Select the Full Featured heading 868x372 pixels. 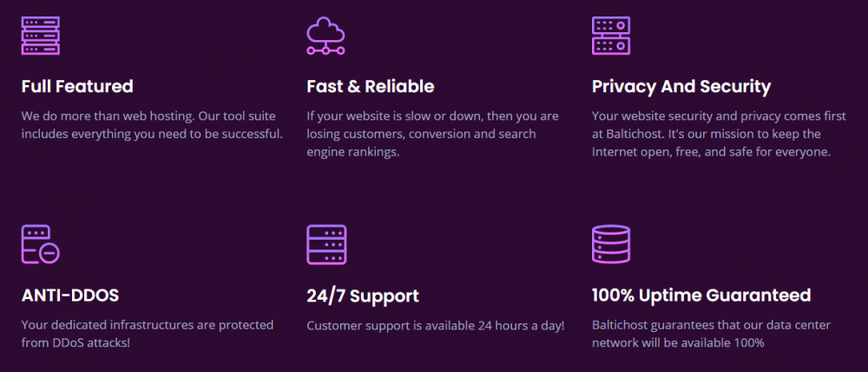point(77,86)
